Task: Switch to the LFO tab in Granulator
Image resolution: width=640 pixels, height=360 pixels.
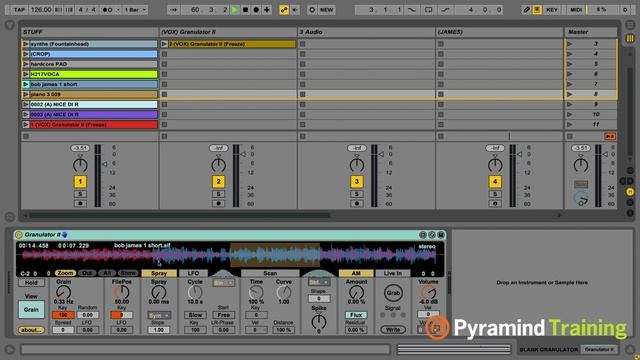Action: click(x=193, y=273)
